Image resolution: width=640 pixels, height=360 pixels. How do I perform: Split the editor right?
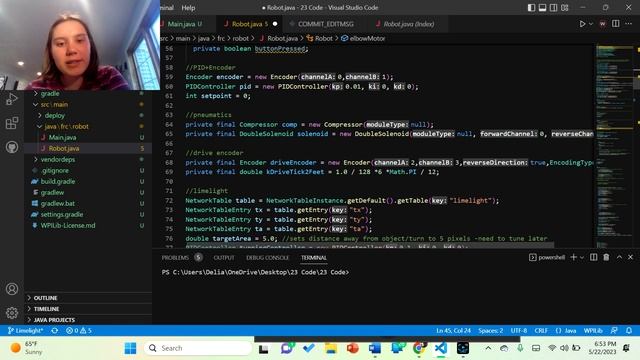pyautogui.click(x=616, y=24)
